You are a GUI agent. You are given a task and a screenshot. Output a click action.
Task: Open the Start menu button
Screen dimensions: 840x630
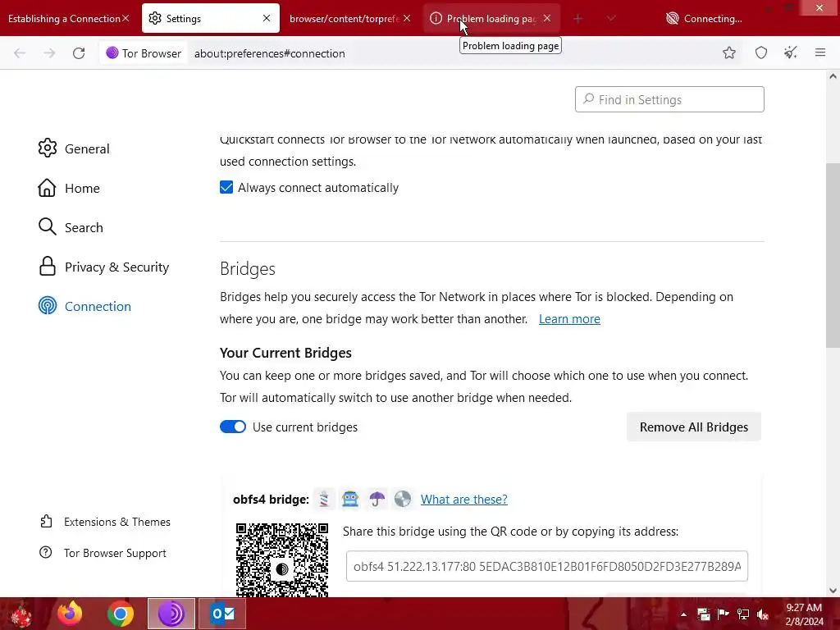click(x=21, y=614)
